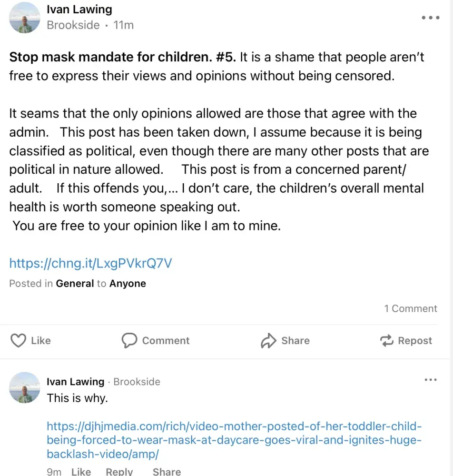453x476 pixels.
Task: Open the djhjmedia.com video article link
Action: 234,440
